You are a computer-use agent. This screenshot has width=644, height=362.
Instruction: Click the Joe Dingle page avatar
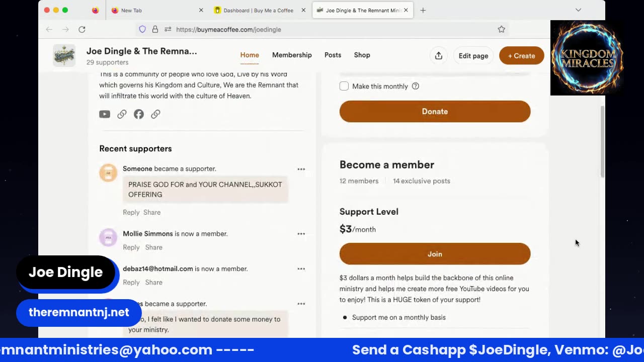pos(64,55)
